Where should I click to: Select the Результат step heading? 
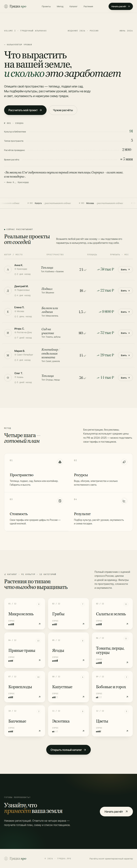pos(82,514)
